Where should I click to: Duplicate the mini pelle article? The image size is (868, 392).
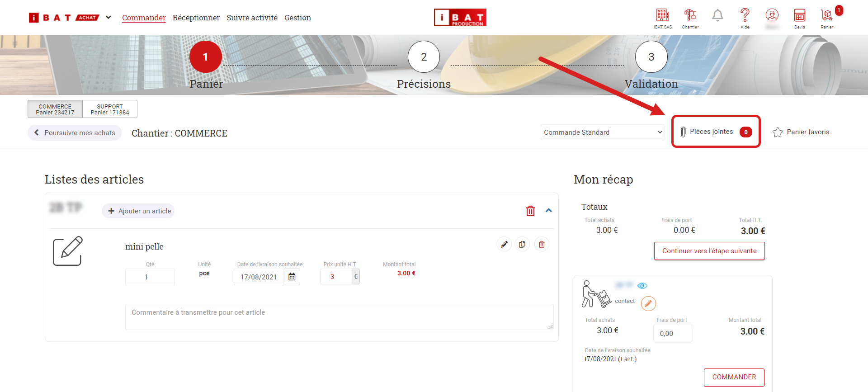pyautogui.click(x=522, y=244)
